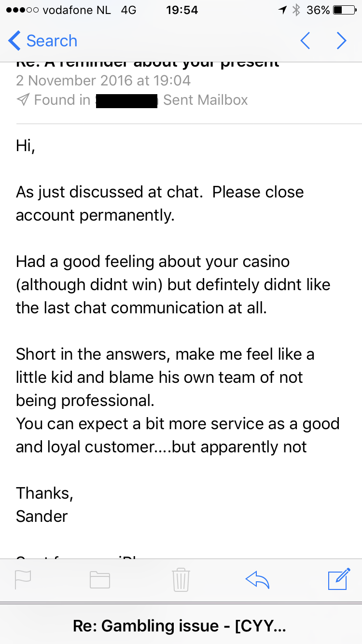Image resolution: width=362 pixels, height=644 pixels.
Task: Tap the reply arrow icon
Action: pos(257,579)
